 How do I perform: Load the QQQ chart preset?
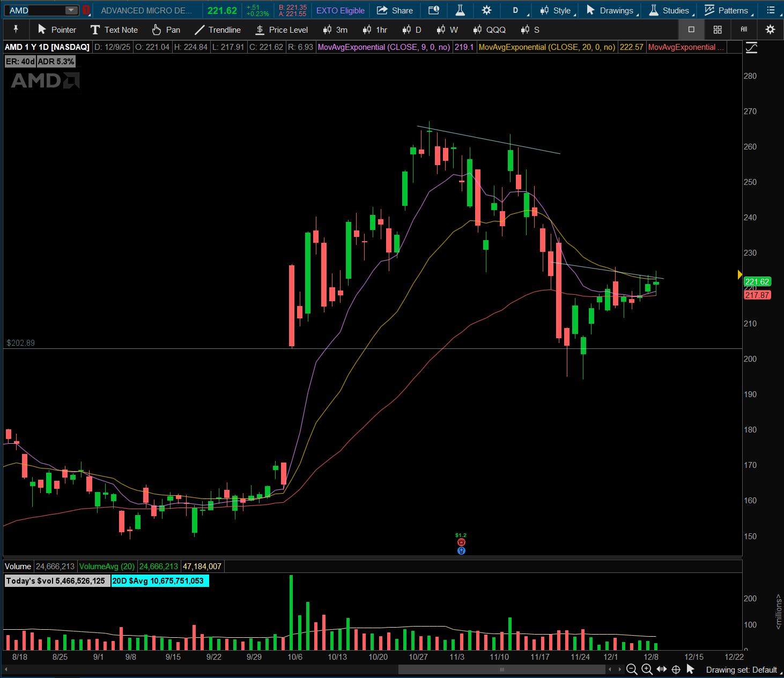click(490, 29)
